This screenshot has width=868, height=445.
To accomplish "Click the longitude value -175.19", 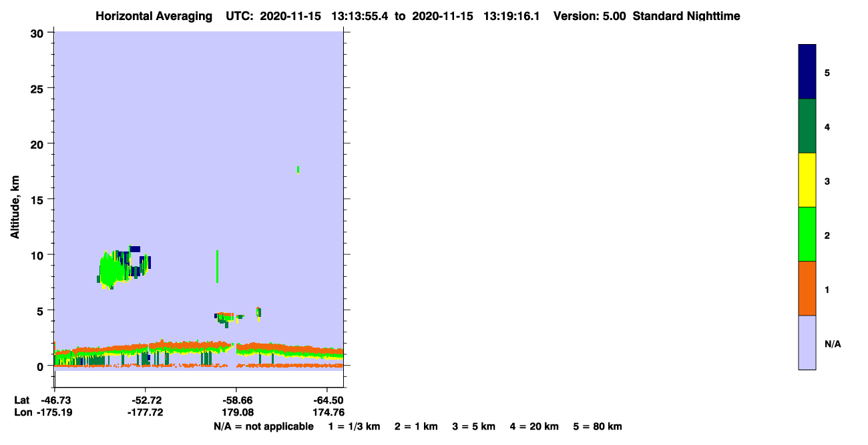I will [55, 412].
